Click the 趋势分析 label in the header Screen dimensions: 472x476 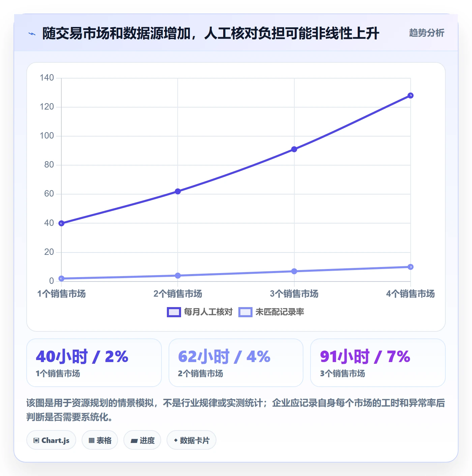tap(426, 33)
